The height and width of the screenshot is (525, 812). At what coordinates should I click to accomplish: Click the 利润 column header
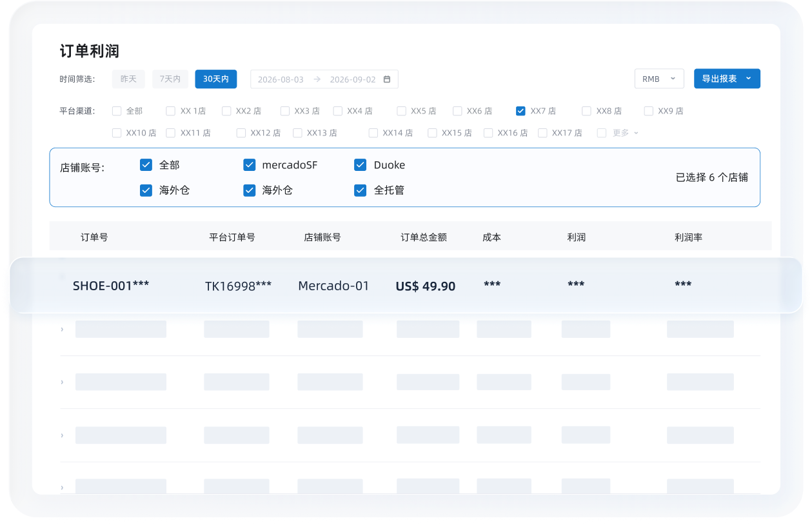tap(577, 237)
